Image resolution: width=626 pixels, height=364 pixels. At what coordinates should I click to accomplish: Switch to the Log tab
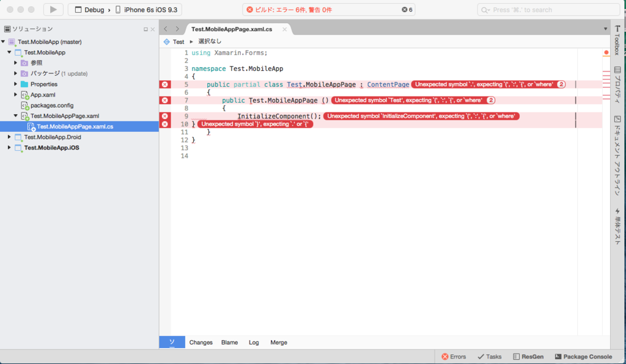(x=254, y=342)
